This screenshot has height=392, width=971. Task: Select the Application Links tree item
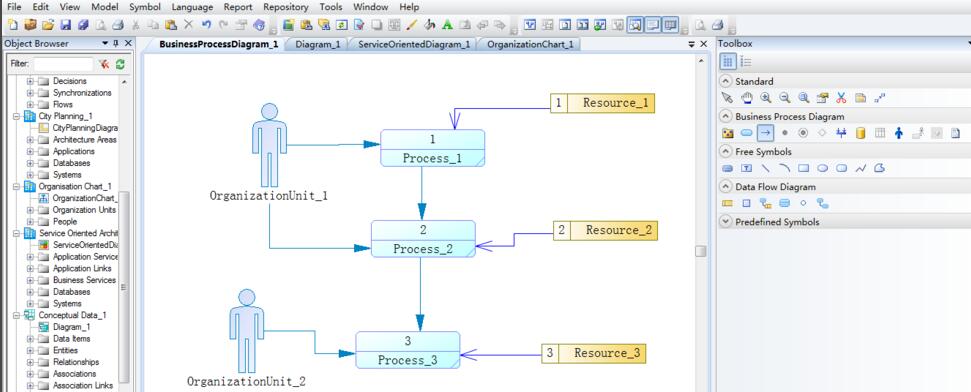click(82, 269)
